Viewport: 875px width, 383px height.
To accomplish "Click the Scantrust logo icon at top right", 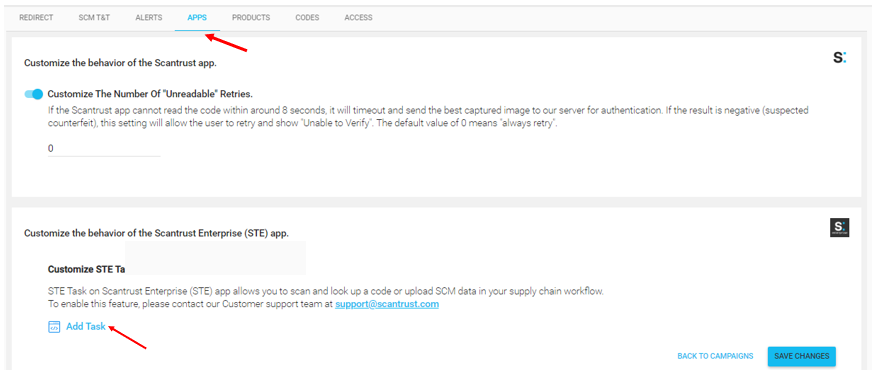I will pos(839,57).
